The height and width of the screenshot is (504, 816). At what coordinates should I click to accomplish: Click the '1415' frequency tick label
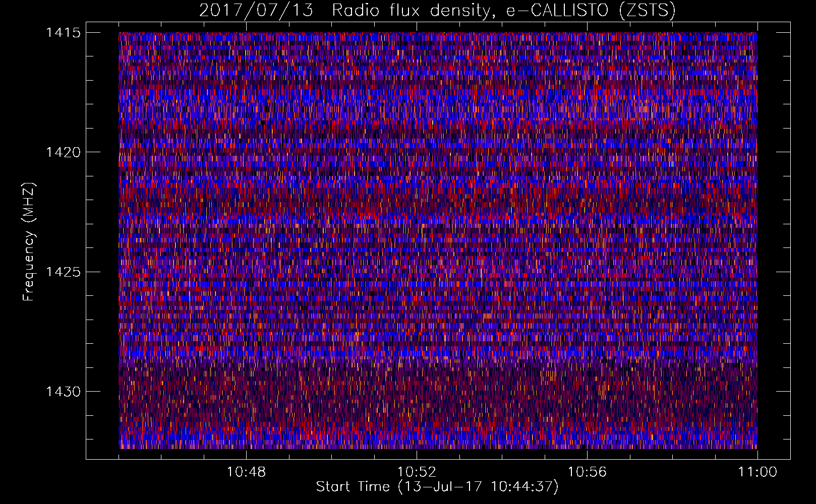pos(63,33)
